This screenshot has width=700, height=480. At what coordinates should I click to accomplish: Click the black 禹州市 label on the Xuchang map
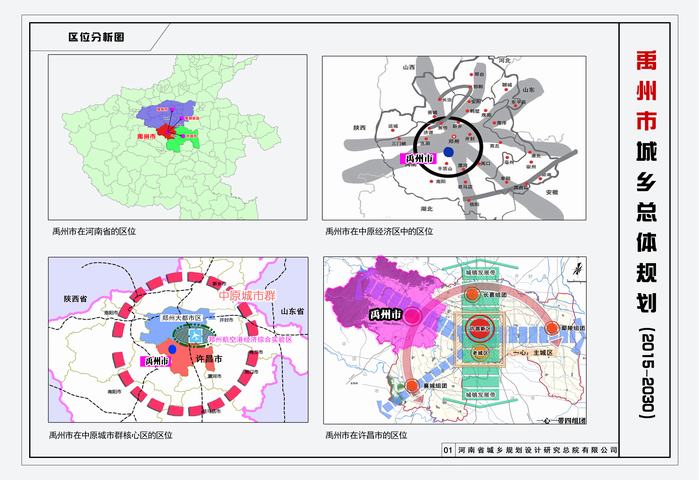pos(385,315)
